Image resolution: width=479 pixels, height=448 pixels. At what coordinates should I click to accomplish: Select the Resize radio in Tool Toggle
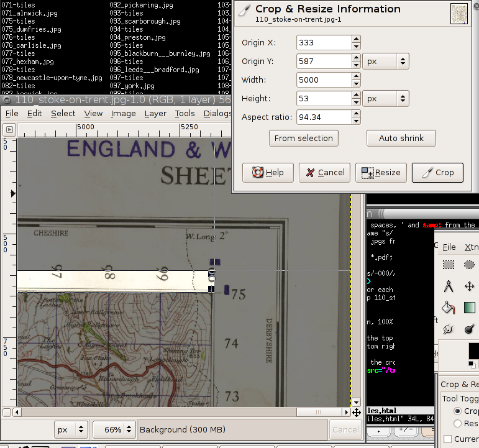(458, 423)
